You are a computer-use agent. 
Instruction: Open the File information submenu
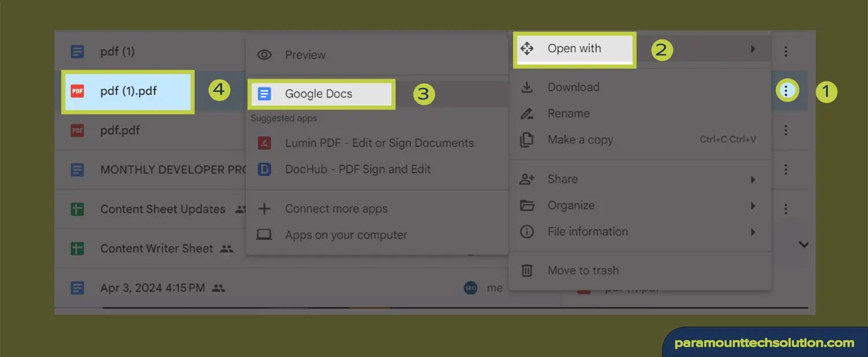click(640, 231)
